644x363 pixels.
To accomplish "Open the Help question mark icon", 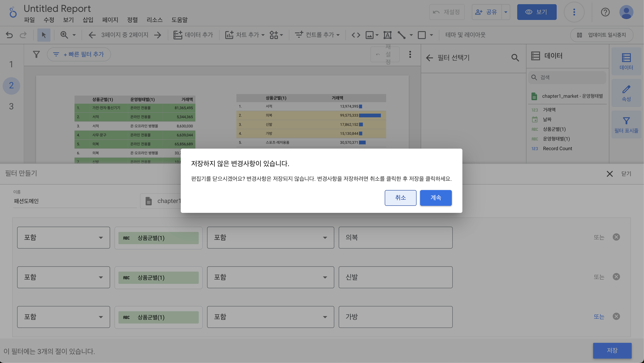I will tap(605, 12).
